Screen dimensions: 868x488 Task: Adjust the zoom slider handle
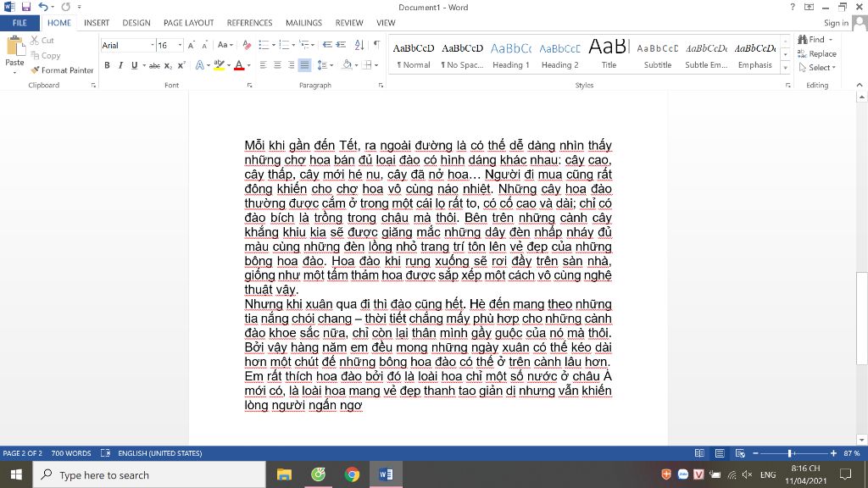791,453
